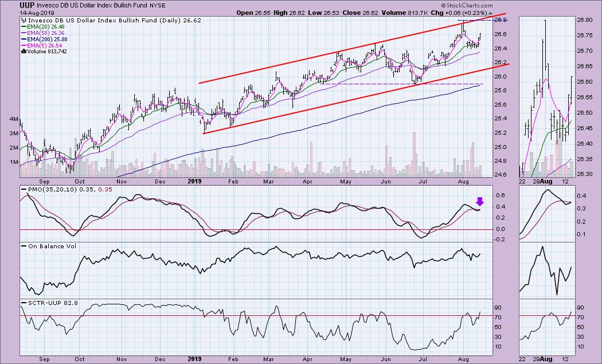Click the NYSE exchange label
Image resolution: width=602 pixels, height=364 pixels.
pos(158,6)
